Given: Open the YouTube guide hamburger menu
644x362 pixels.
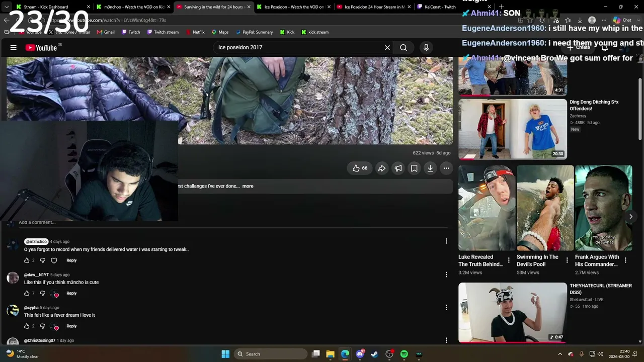Looking at the screenshot, I should pyautogui.click(x=14, y=48).
